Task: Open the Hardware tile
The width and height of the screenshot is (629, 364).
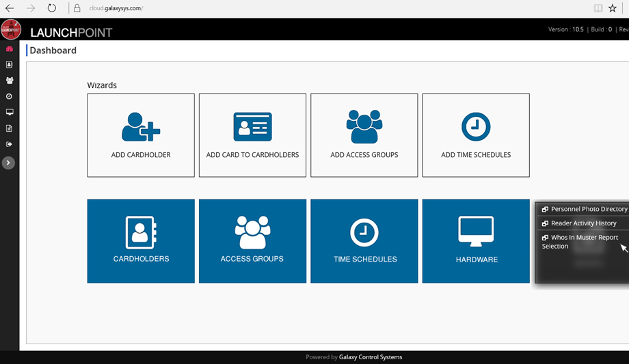Action: pyautogui.click(x=476, y=241)
